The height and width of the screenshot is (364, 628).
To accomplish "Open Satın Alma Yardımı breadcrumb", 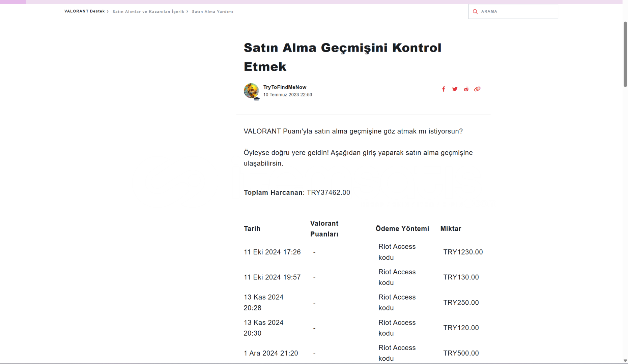I will pyautogui.click(x=212, y=11).
